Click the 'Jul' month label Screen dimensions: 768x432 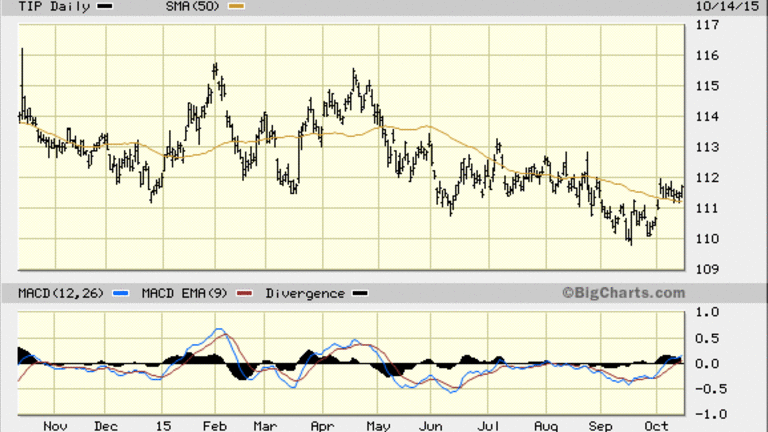(x=488, y=426)
